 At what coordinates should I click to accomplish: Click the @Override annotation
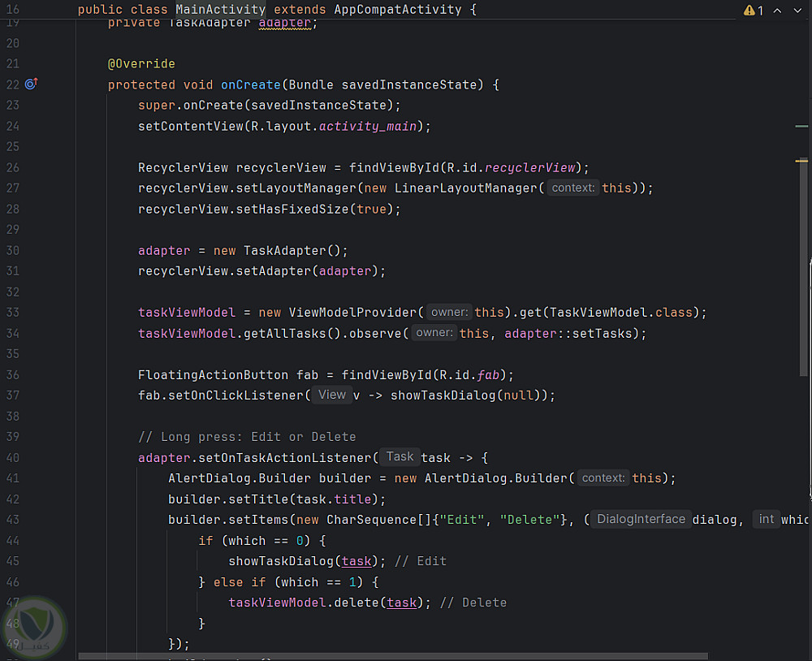[141, 63]
